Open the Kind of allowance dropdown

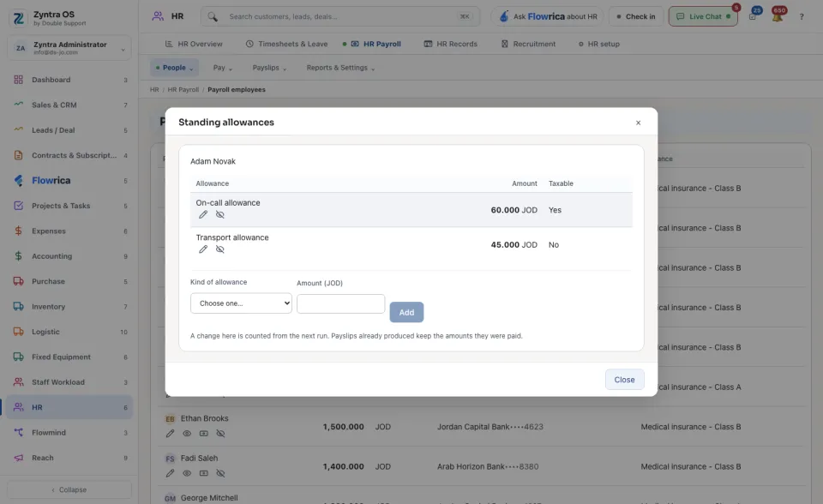click(241, 303)
